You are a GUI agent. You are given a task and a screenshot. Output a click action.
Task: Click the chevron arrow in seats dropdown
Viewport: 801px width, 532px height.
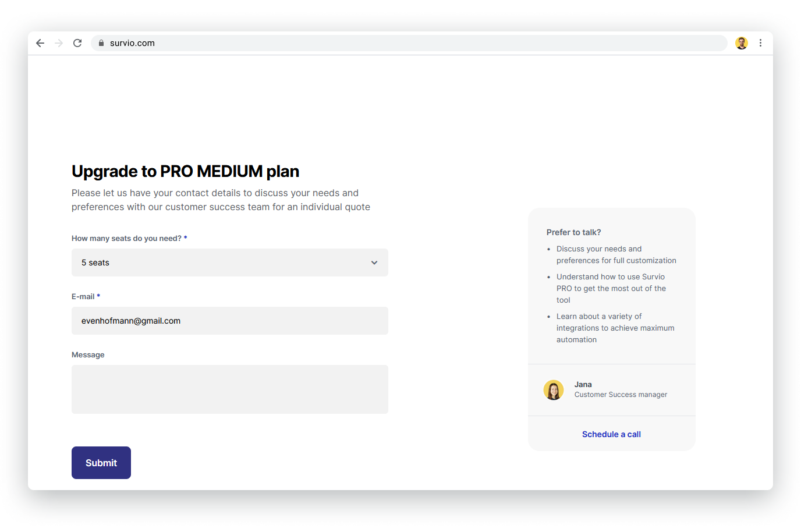click(x=374, y=263)
